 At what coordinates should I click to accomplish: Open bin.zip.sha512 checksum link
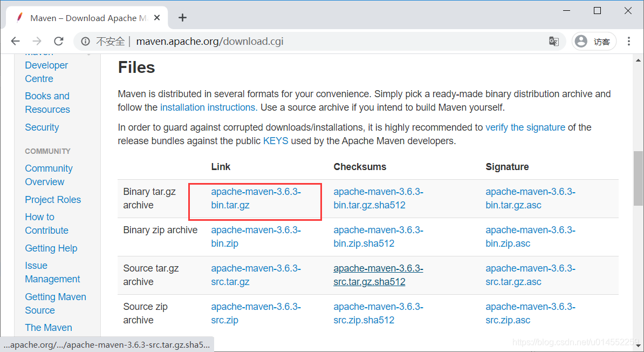coord(378,237)
